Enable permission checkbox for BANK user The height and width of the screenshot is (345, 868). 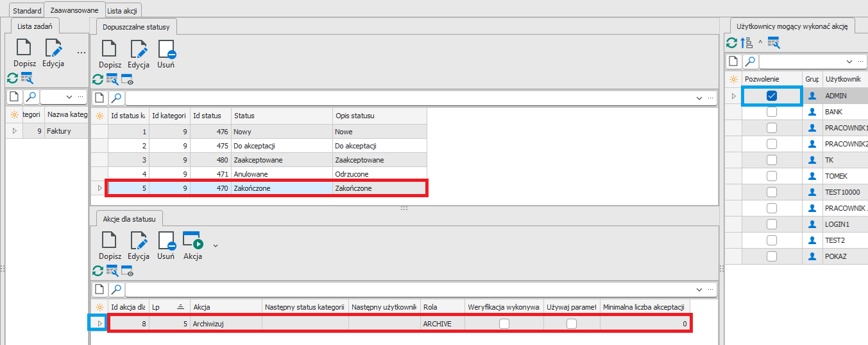[772, 112]
